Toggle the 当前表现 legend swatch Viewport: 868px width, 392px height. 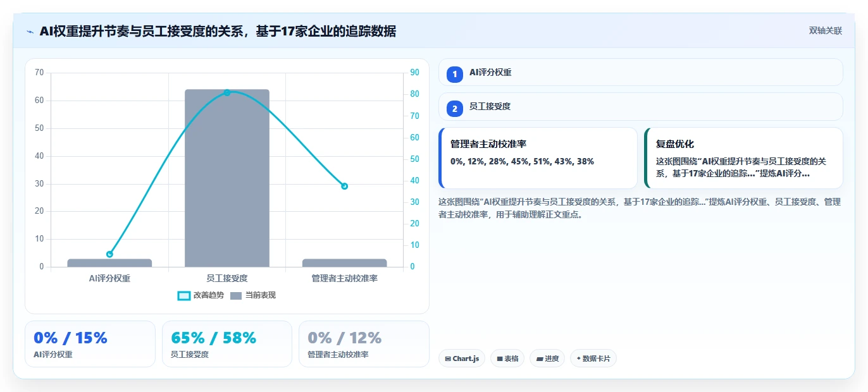(236, 295)
